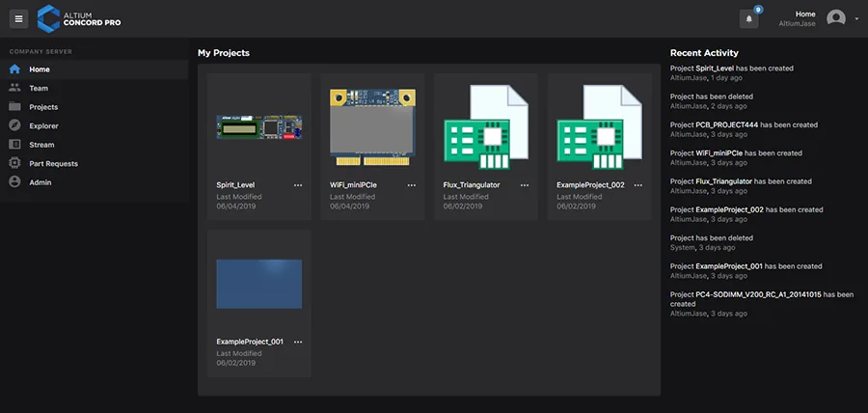Open the ExampleProject_001 blue thumbnail
The image size is (868, 413).
259,284
